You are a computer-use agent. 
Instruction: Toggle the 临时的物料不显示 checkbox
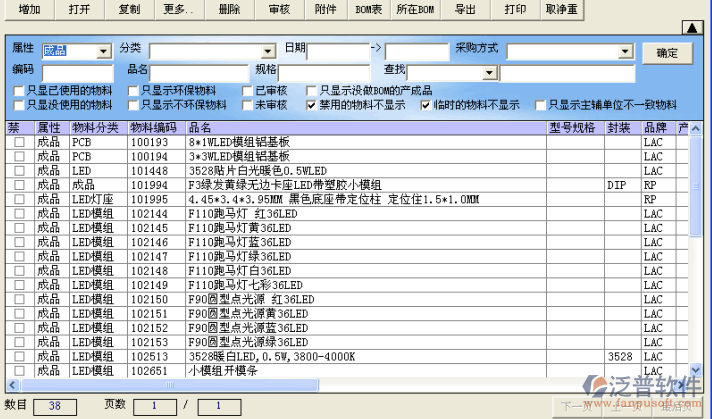pos(426,105)
